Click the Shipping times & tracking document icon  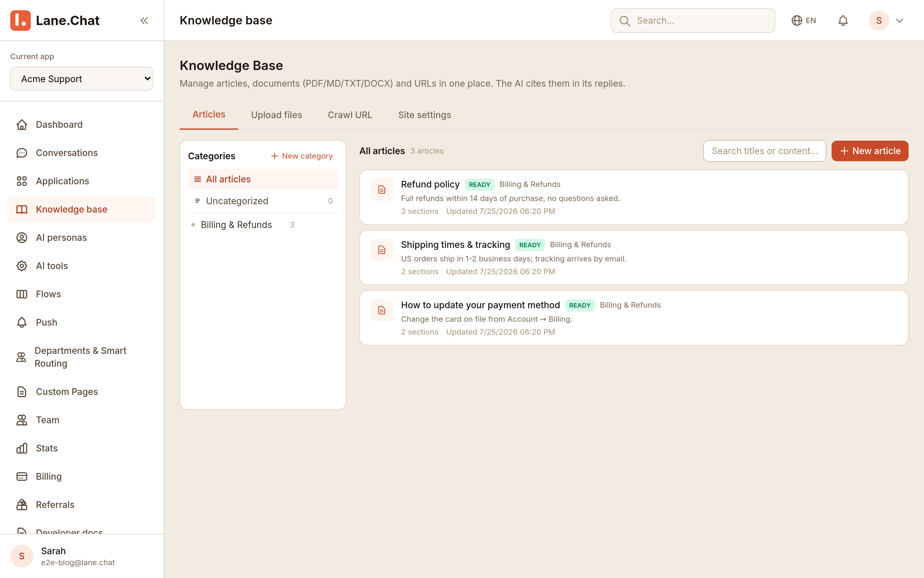pyautogui.click(x=381, y=250)
